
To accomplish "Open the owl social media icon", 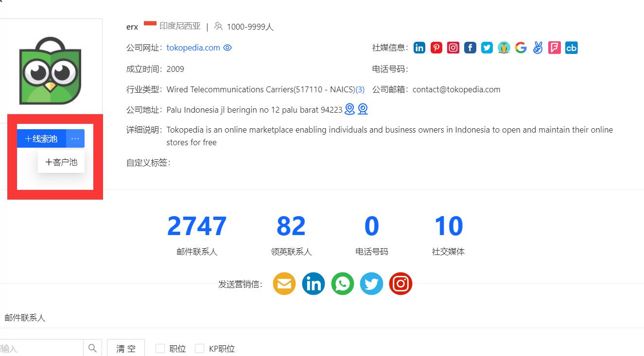I will pos(504,48).
